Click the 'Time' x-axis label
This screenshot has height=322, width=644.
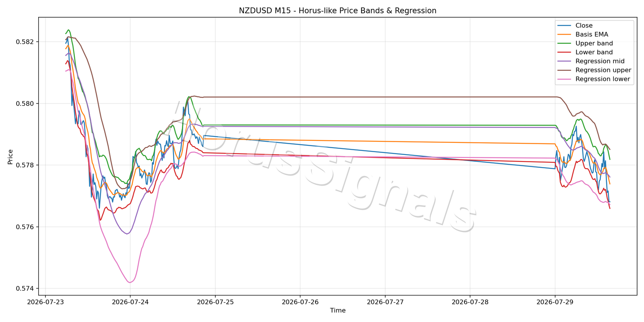338,310
